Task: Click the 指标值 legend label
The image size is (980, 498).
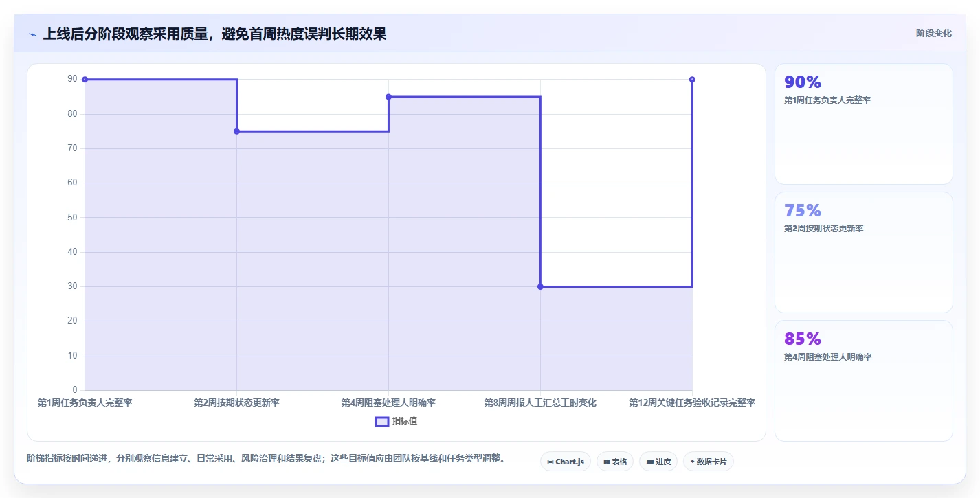Action: [x=405, y=421]
